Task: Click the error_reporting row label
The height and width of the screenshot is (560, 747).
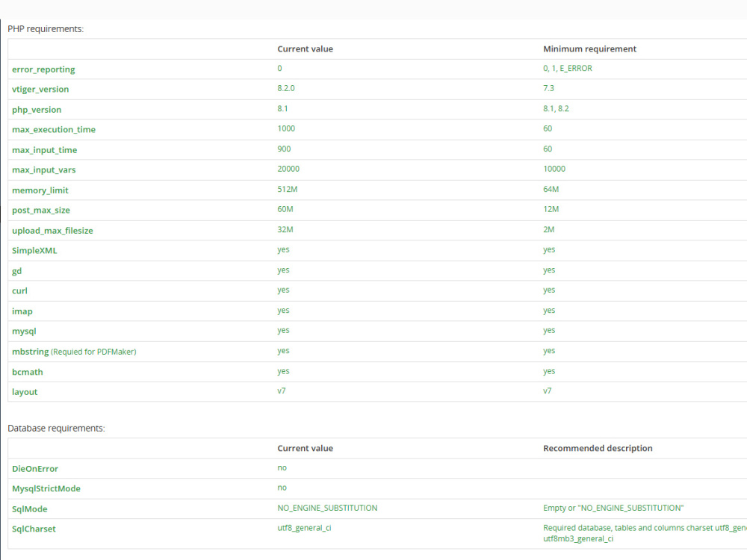Action: (43, 69)
